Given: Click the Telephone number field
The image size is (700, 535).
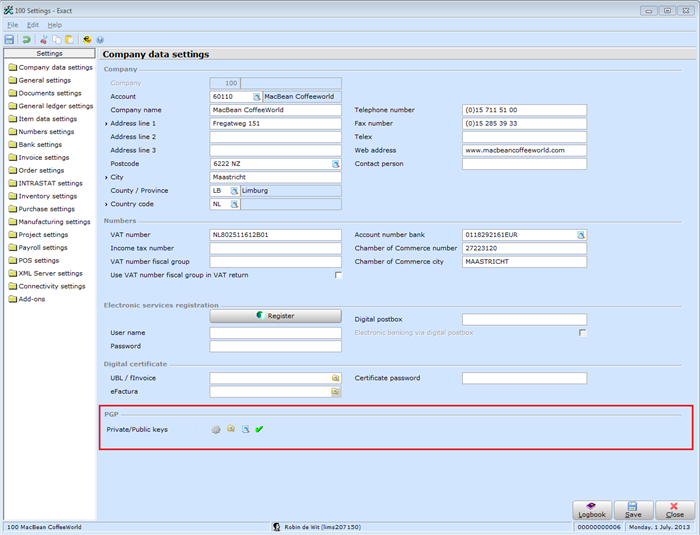Looking at the screenshot, I should (x=524, y=110).
